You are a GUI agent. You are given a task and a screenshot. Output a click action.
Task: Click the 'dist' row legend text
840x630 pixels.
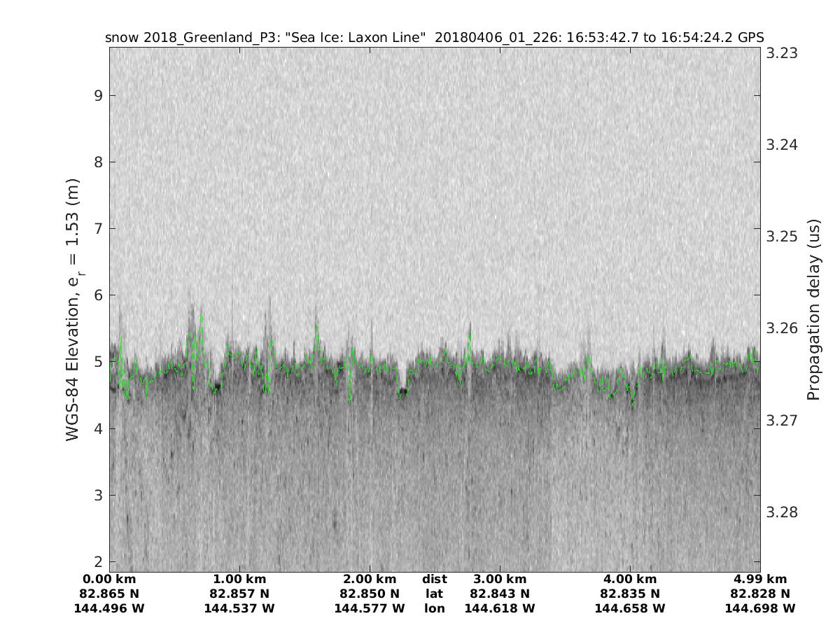coord(434,580)
